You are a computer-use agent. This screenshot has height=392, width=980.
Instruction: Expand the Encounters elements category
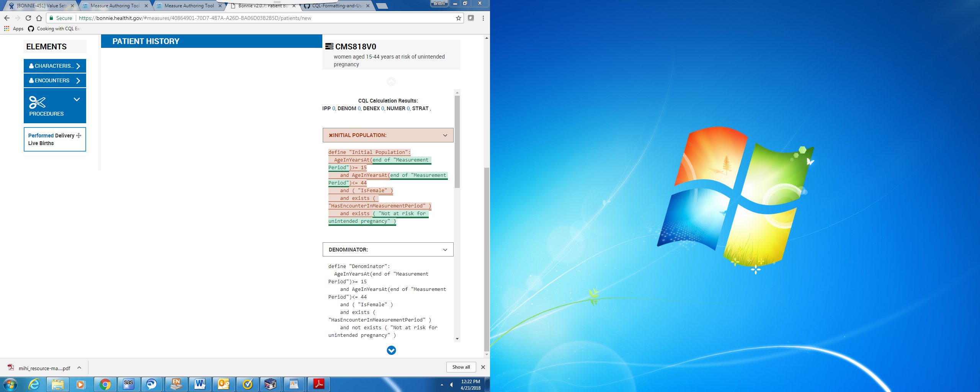(x=55, y=80)
